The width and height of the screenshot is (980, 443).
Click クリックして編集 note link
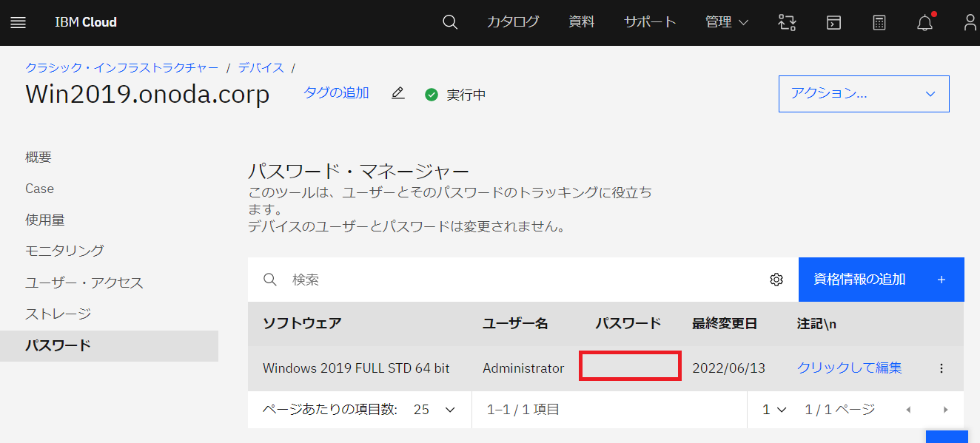(849, 368)
